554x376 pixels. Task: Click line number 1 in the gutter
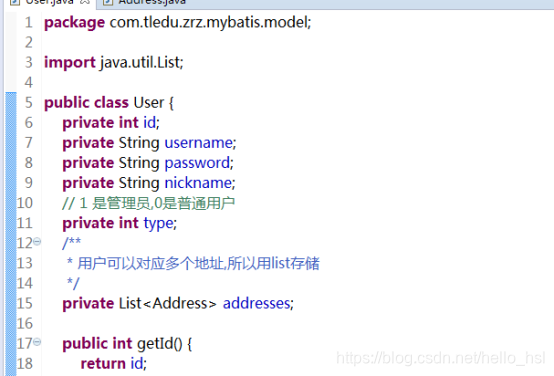point(28,23)
